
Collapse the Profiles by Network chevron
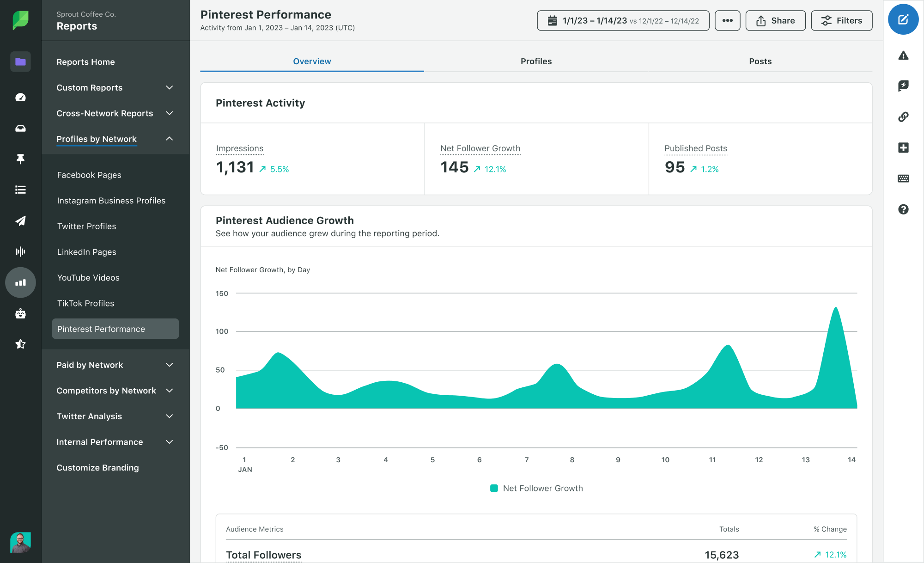[x=170, y=139]
